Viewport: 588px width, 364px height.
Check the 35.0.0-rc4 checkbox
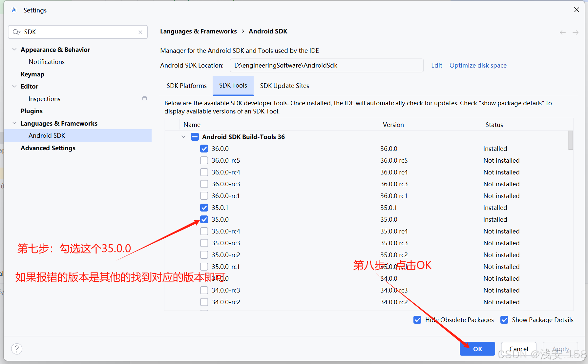click(204, 231)
